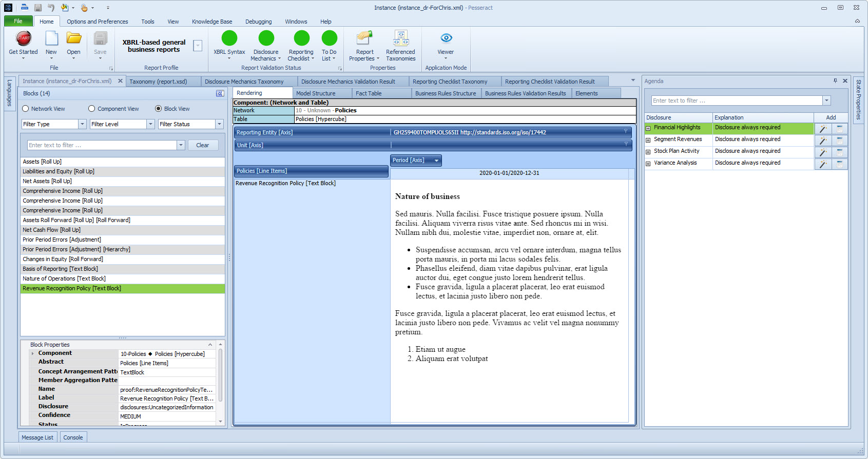This screenshot has height=459, width=868.
Task: Open the Filter Type dropdown
Action: [82, 124]
